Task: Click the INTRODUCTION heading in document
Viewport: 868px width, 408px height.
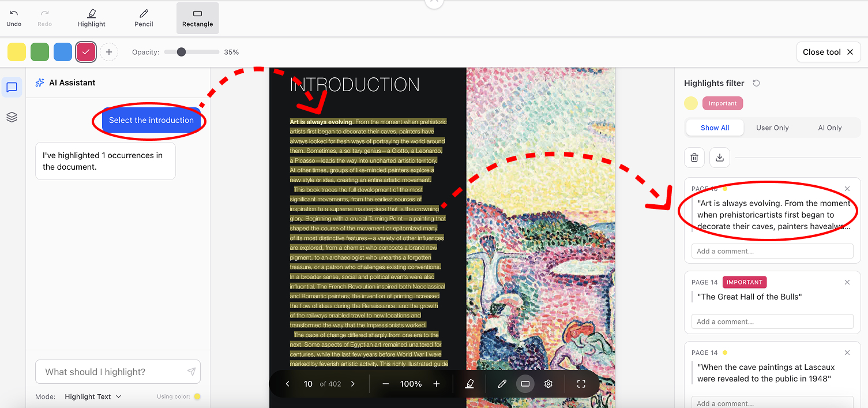Action: [355, 85]
